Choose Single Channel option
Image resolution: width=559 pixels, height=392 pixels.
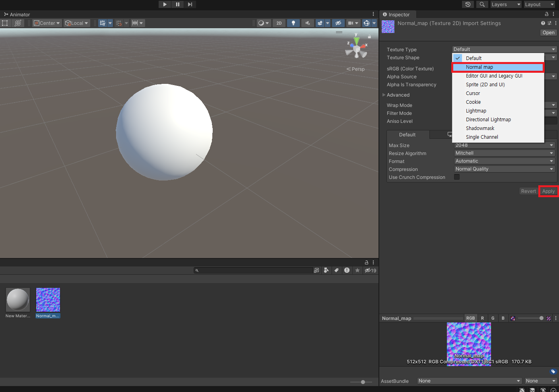(498, 137)
